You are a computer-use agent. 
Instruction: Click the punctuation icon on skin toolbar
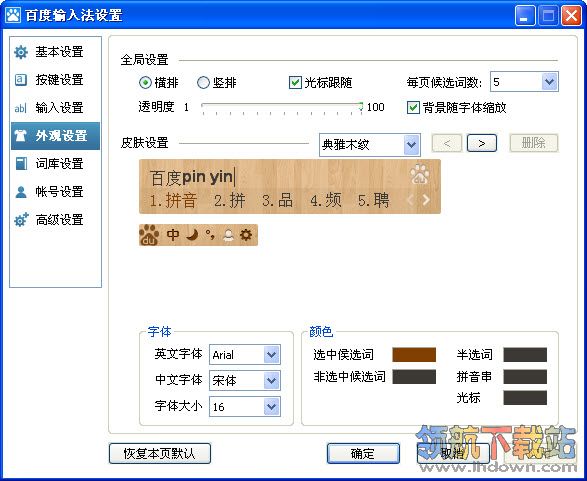click(210, 235)
